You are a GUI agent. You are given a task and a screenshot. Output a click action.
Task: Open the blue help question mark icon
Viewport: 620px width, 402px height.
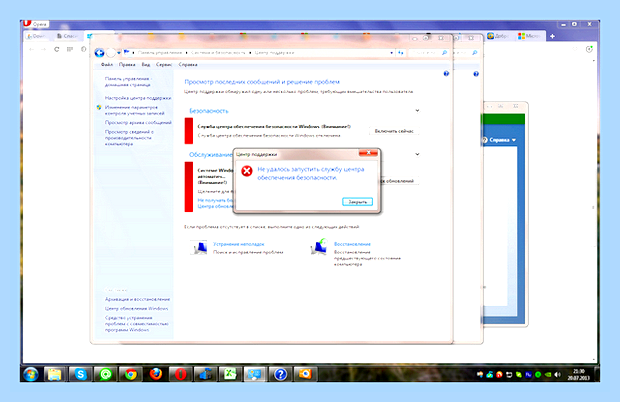click(x=446, y=74)
